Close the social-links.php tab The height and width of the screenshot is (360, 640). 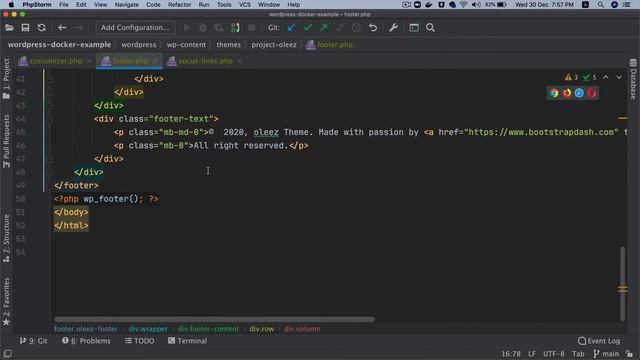(x=240, y=61)
